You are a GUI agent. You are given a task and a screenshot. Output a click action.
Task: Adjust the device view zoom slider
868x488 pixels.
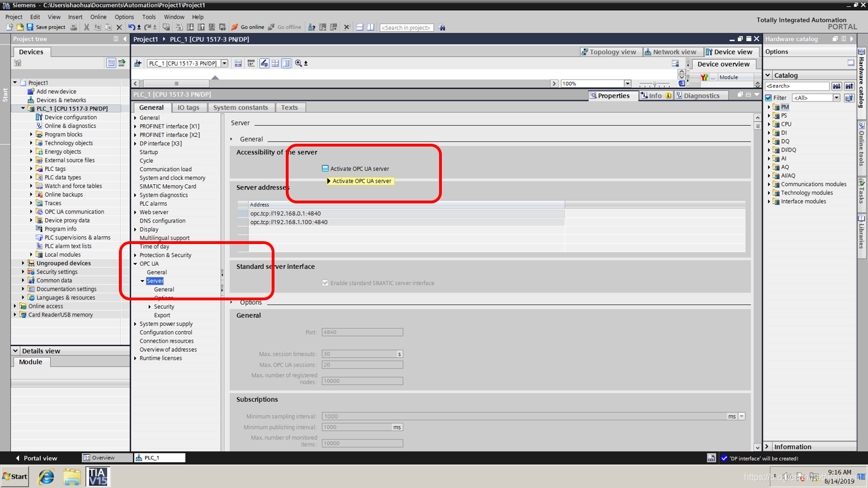click(654, 83)
